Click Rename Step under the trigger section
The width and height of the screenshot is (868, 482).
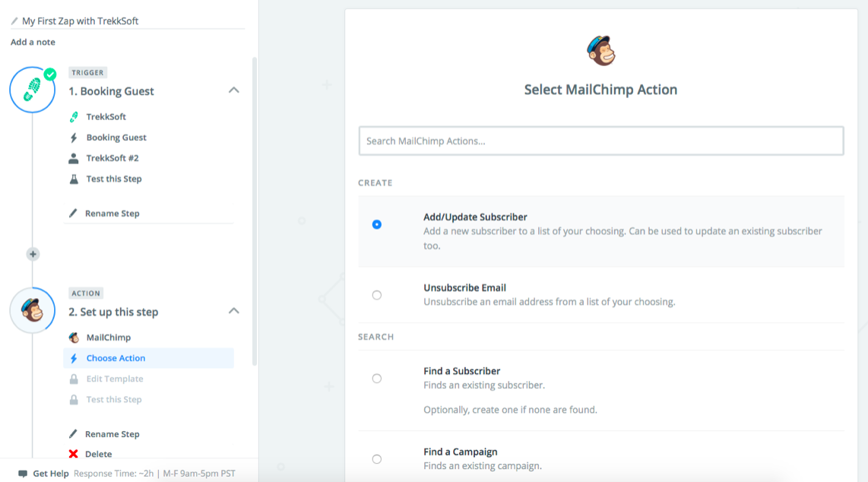coord(112,214)
